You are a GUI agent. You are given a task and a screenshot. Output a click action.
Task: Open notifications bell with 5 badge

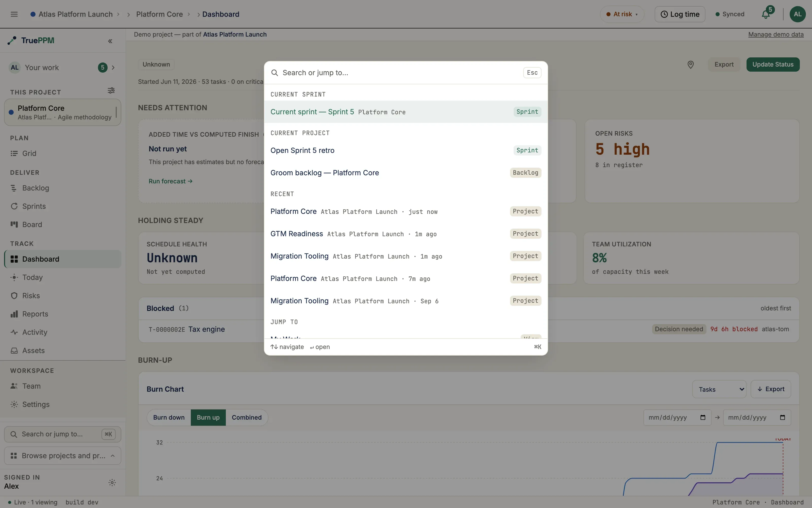pyautogui.click(x=766, y=14)
